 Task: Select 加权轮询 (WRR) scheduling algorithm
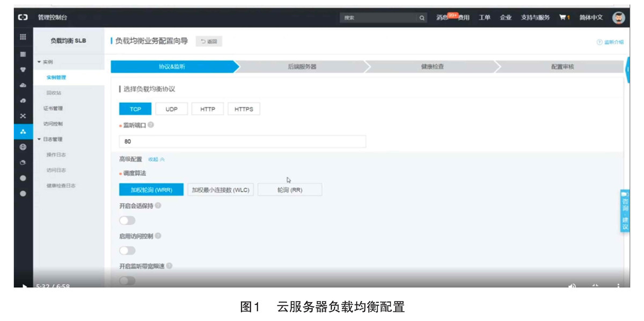pos(151,190)
